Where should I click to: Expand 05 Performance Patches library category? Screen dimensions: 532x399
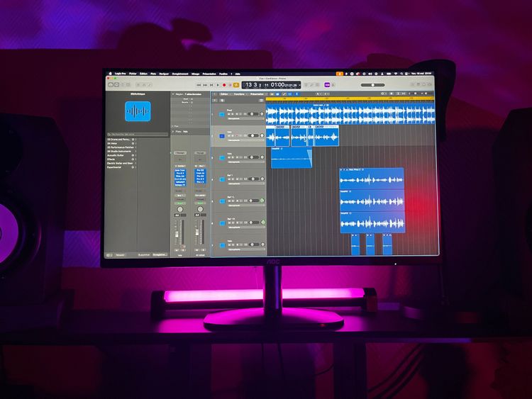point(135,147)
